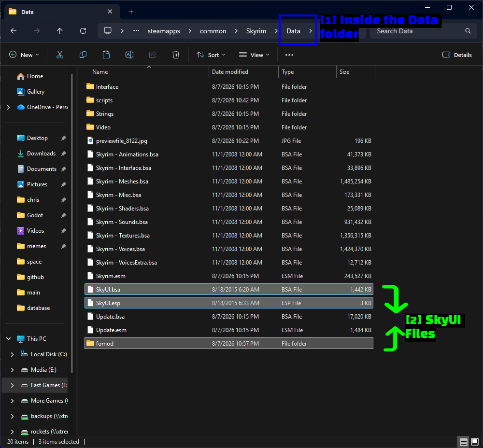Open chevron after Data in address bar
The image size is (483, 448).
(311, 31)
